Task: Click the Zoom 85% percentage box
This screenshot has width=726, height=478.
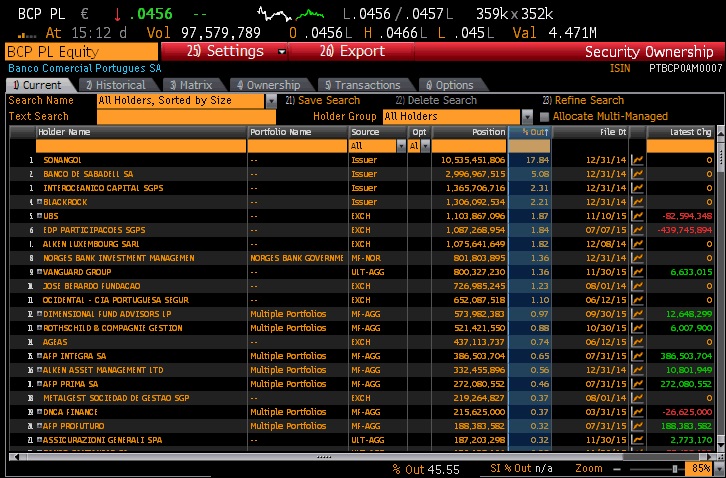Action: pyautogui.click(x=699, y=469)
